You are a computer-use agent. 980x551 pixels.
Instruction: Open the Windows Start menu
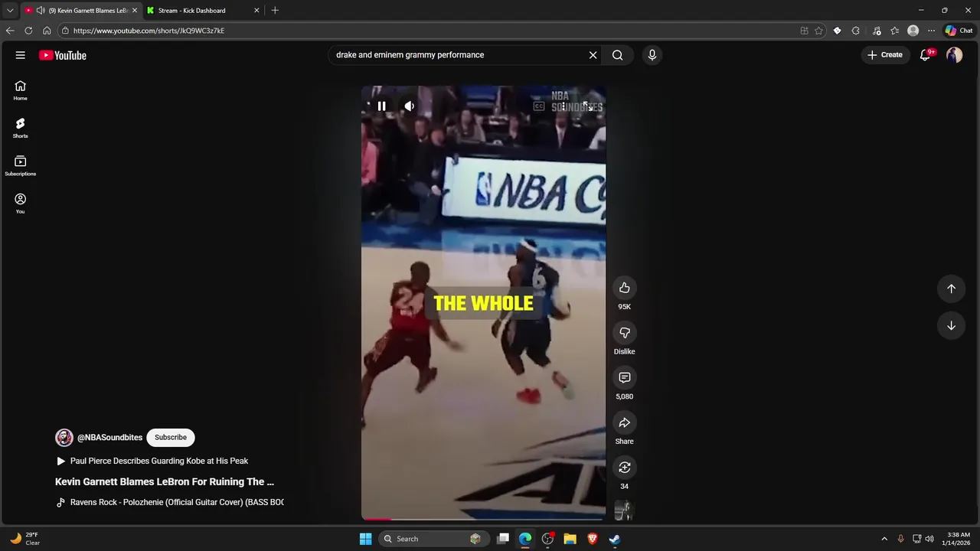coord(365,539)
